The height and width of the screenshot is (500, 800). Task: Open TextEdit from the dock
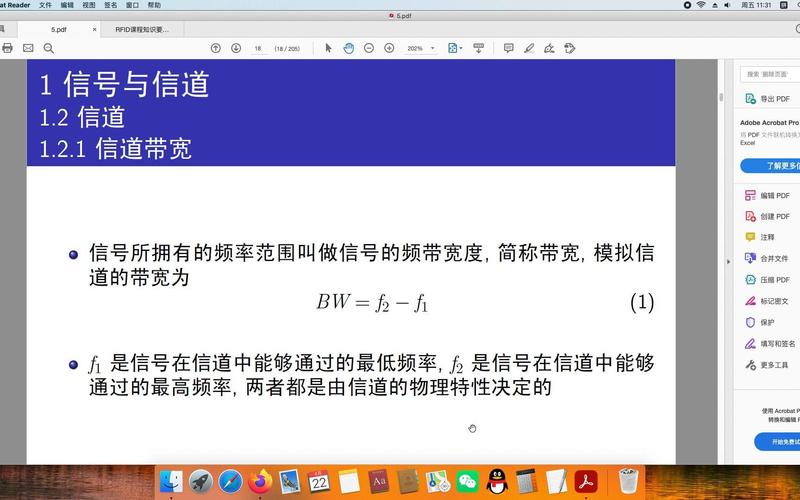556,481
